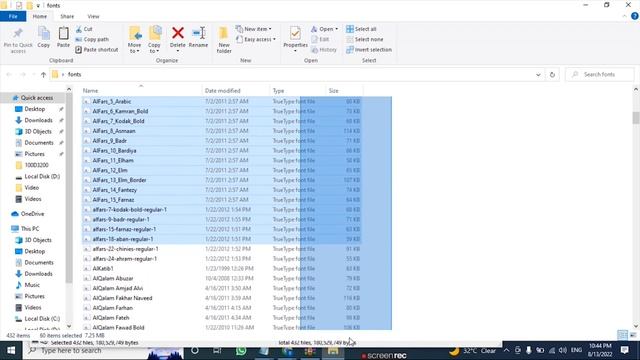The image size is (640, 360).
Task: Sort by the Size column header
Action: (344, 91)
